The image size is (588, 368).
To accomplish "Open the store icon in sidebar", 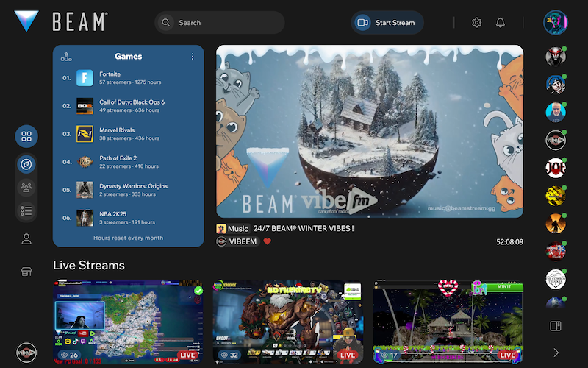I will [x=26, y=272].
